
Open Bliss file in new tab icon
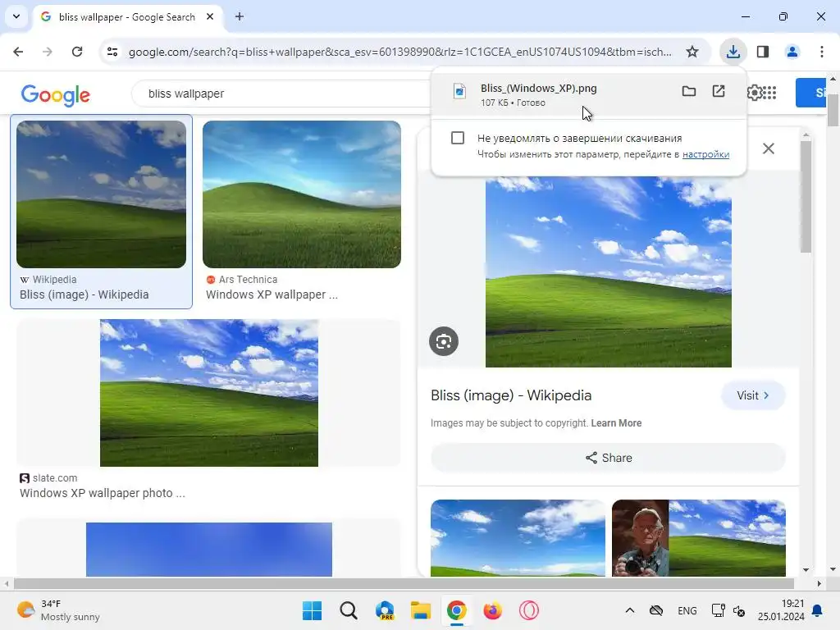coord(719,91)
